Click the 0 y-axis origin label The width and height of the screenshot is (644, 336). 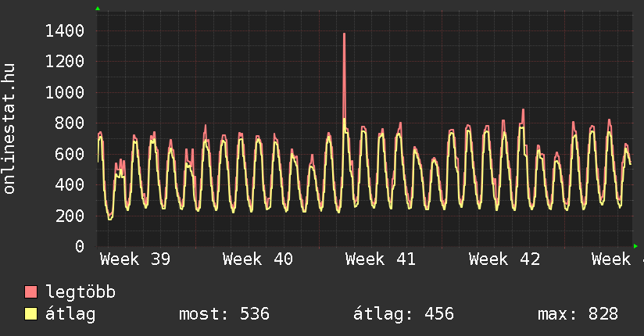pyautogui.click(x=79, y=246)
